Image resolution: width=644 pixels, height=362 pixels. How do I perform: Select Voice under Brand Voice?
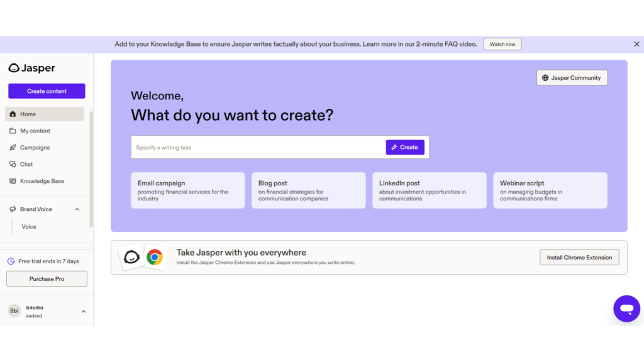(x=29, y=226)
